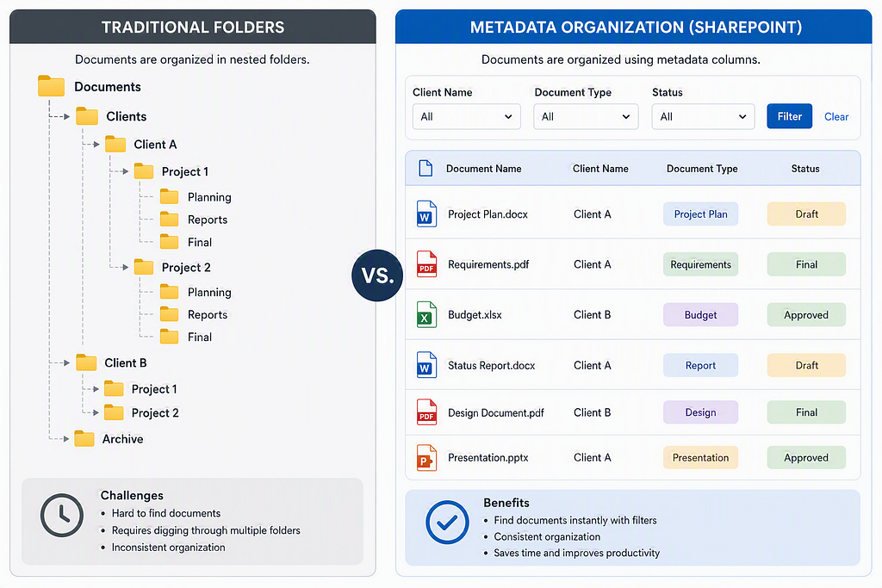This screenshot has height=588, width=882.
Task: Click the clock icon in Challenges box
Action: click(62, 515)
